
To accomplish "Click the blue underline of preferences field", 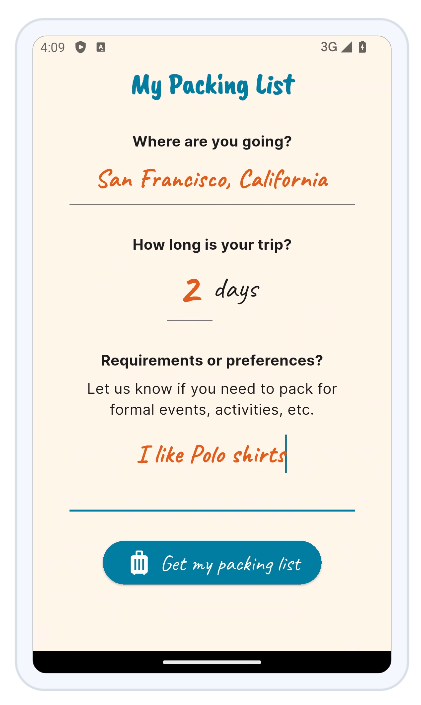I will [x=212, y=511].
